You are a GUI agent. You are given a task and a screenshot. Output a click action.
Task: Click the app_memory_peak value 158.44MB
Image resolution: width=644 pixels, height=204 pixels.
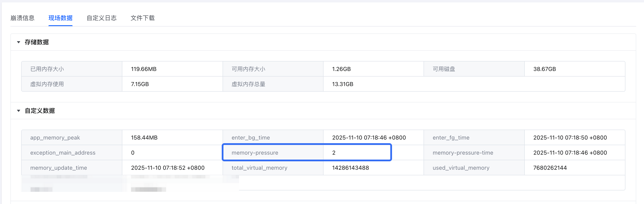pos(144,138)
